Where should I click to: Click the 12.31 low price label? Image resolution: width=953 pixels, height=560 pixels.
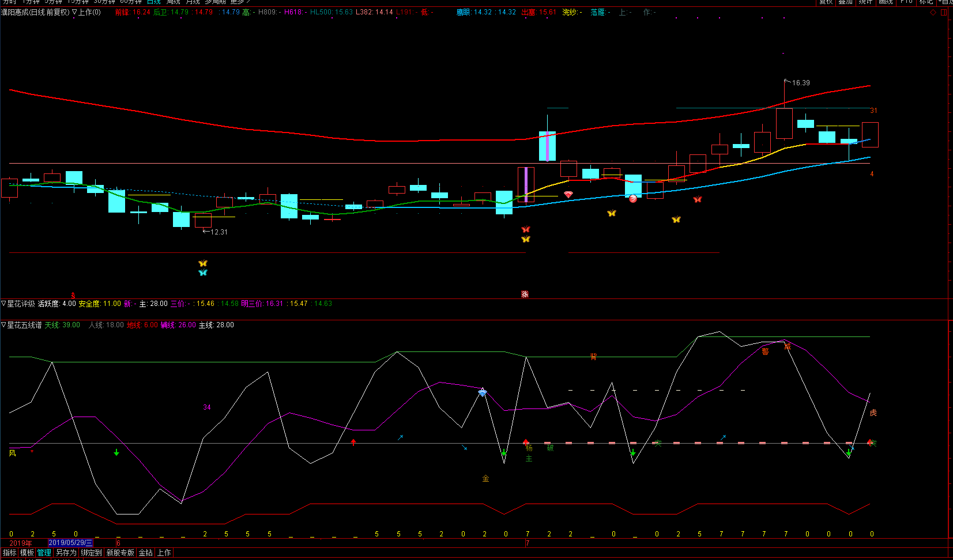[x=219, y=232]
